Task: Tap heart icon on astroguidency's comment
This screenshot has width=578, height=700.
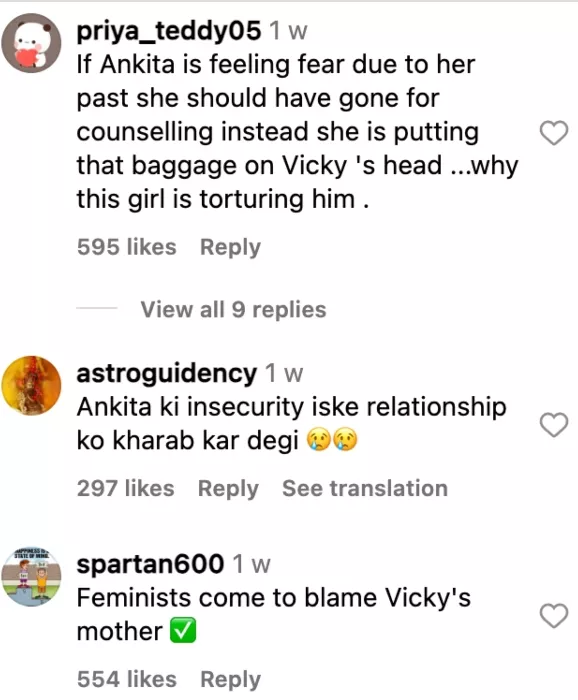Action: [554, 425]
